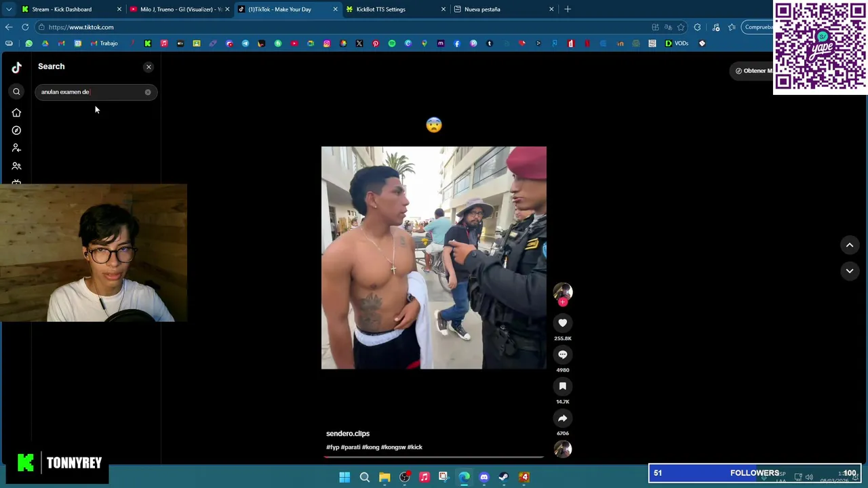The width and height of the screenshot is (868, 488).
Task: Clear the search field text
Action: click(x=148, y=92)
